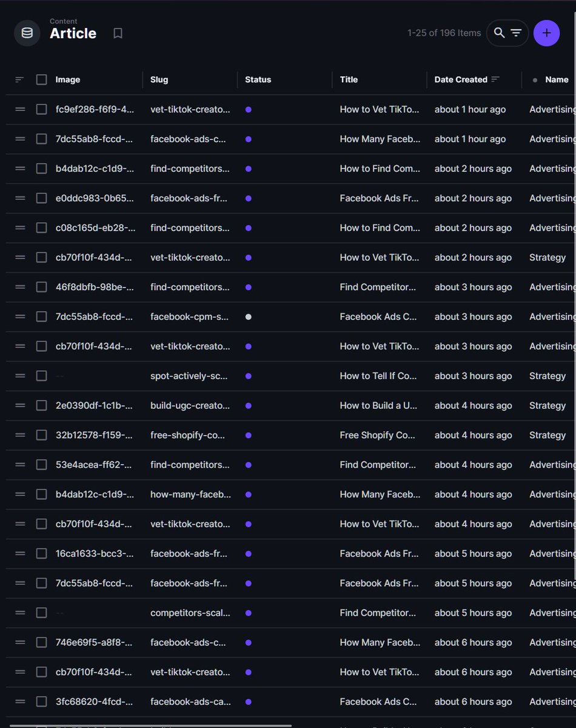576x728 pixels.
Task: Click the Image column header
Action: click(x=67, y=79)
